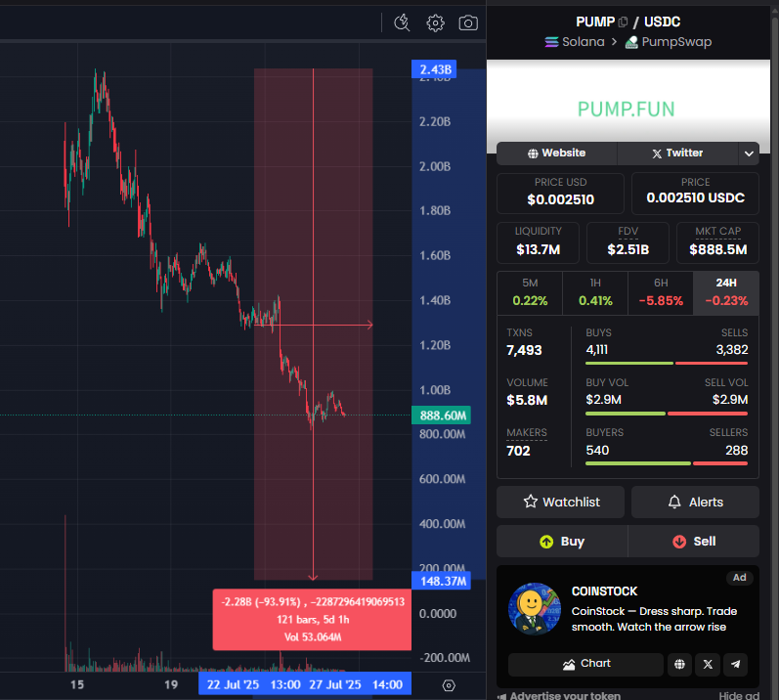Click the LIQUIDITY $13.7M box
This screenshot has width=779, height=700.
click(x=538, y=242)
